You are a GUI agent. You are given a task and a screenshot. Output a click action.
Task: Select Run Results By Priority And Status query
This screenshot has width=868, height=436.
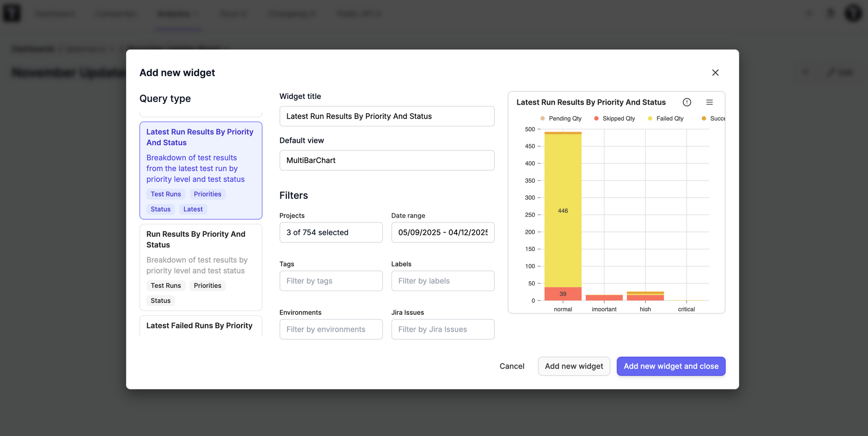click(201, 267)
